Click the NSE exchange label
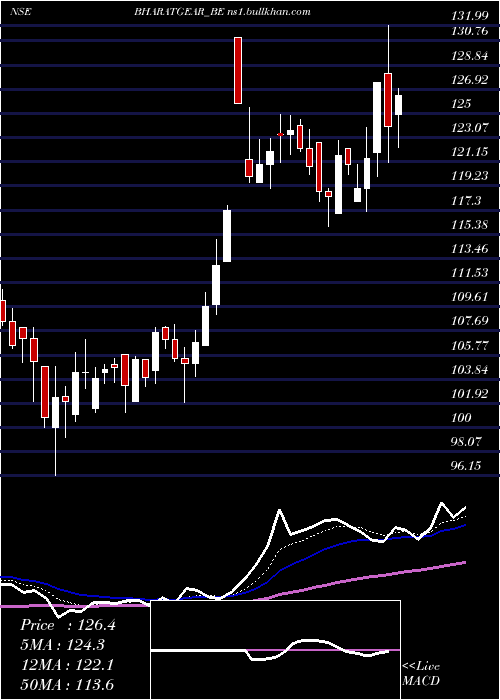This screenshot has width=500, height=700. (20, 12)
